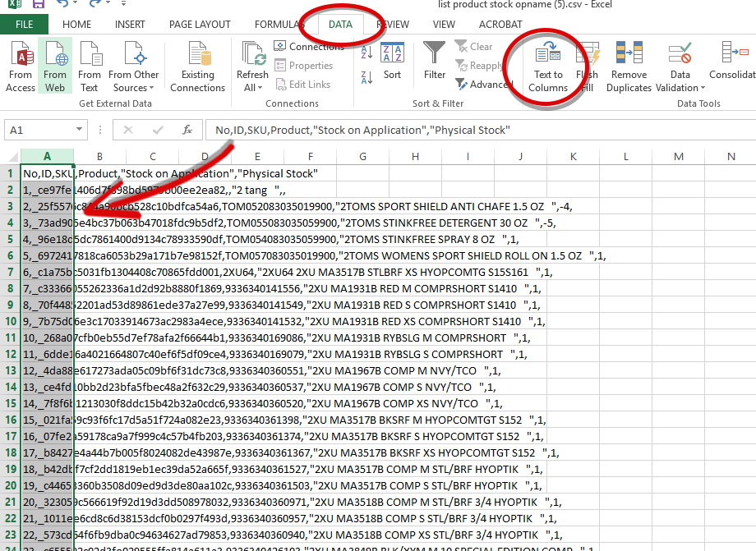The image size is (756, 551).
Task: Select row 1 header
Action: click(x=10, y=173)
